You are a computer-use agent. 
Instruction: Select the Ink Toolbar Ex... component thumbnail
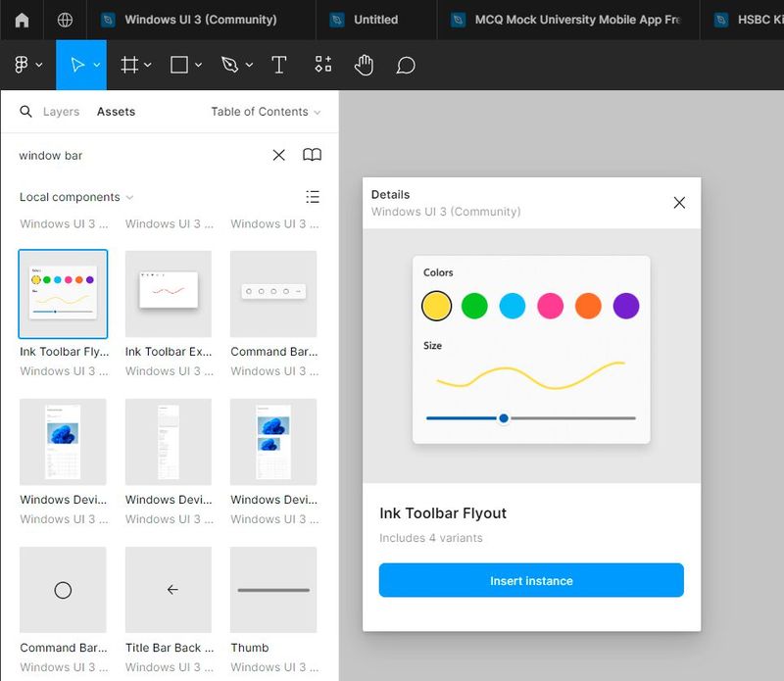pyautogui.click(x=169, y=294)
